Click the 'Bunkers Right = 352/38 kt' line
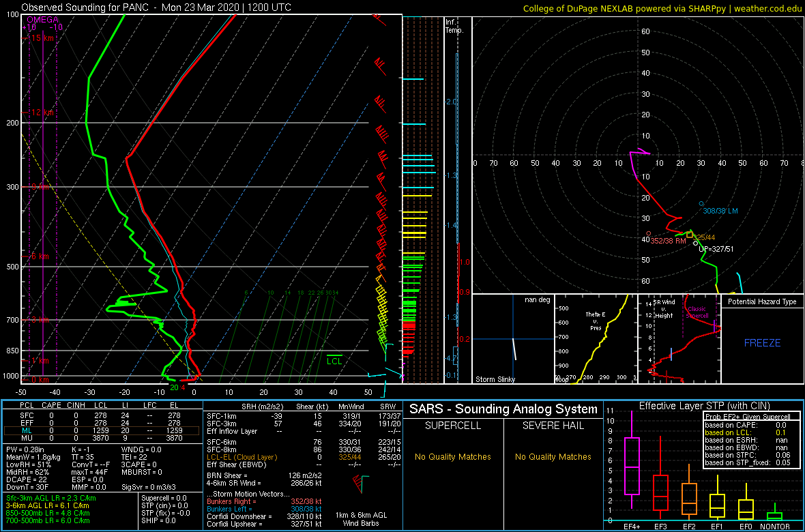805x532 pixels. click(x=265, y=501)
